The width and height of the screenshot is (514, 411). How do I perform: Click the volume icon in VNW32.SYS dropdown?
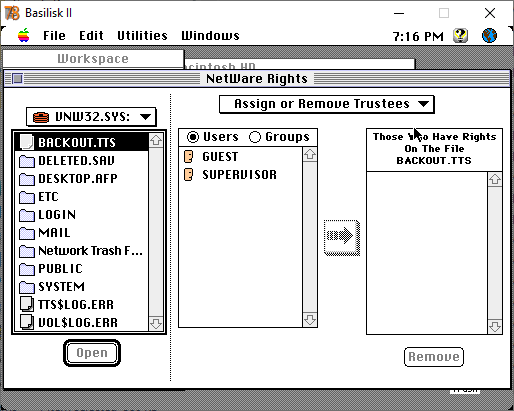click(41, 117)
